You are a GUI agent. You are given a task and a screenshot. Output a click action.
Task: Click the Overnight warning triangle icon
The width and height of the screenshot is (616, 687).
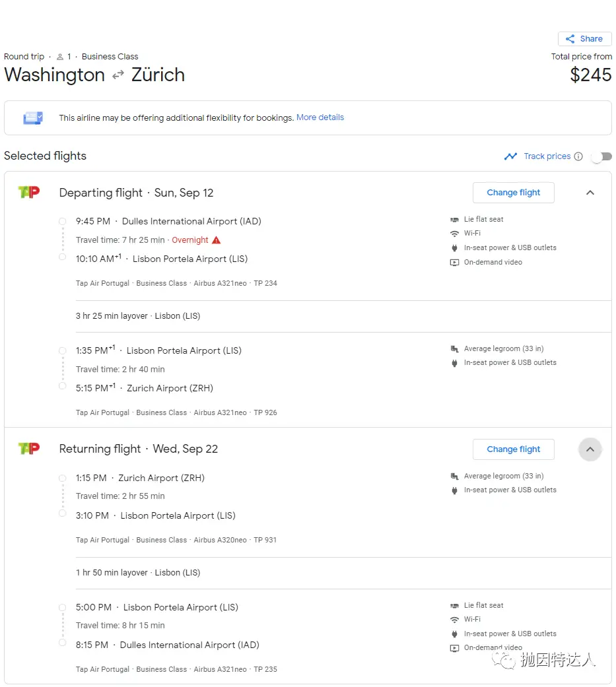coord(216,240)
